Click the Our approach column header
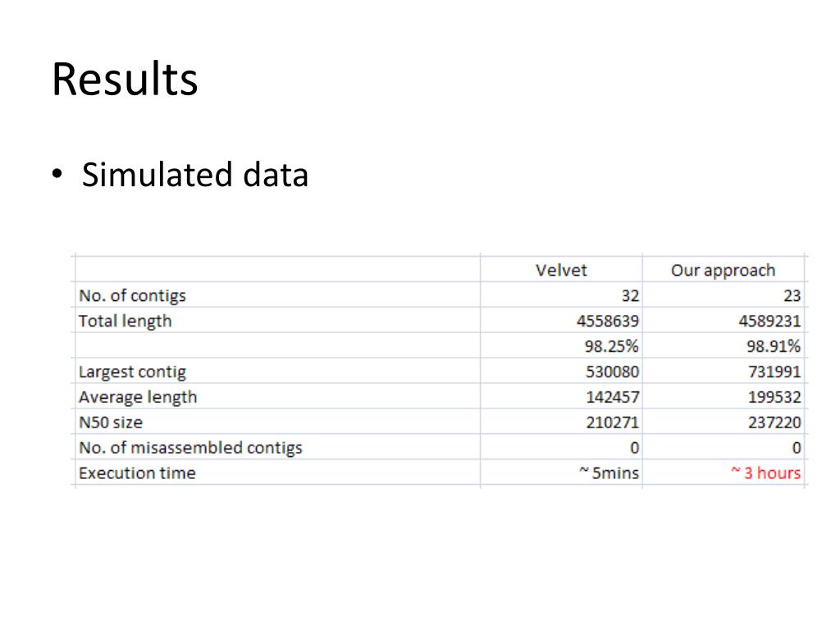Image resolution: width=840 pixels, height=630 pixels. [x=723, y=271]
